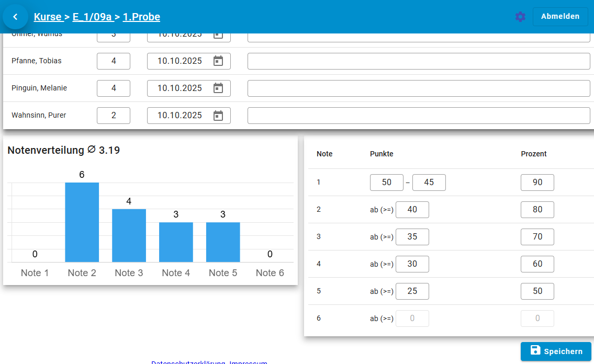Navigate to Kurse breadcrumb
The image size is (594, 364).
coord(48,17)
